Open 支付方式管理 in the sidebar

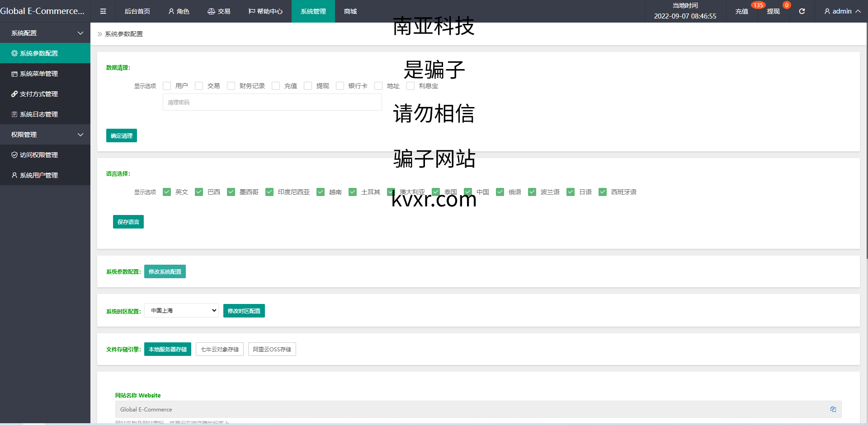[x=45, y=94]
